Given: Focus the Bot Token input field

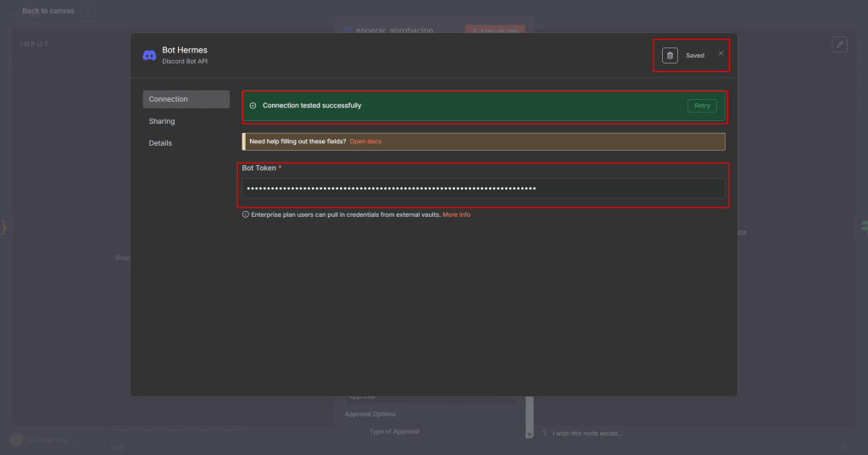Looking at the screenshot, I should [482, 188].
